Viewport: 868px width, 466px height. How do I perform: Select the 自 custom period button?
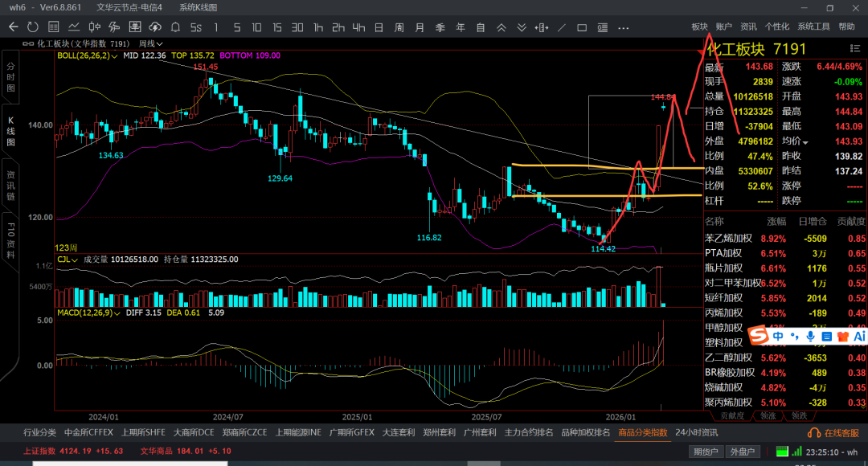[x=481, y=27]
